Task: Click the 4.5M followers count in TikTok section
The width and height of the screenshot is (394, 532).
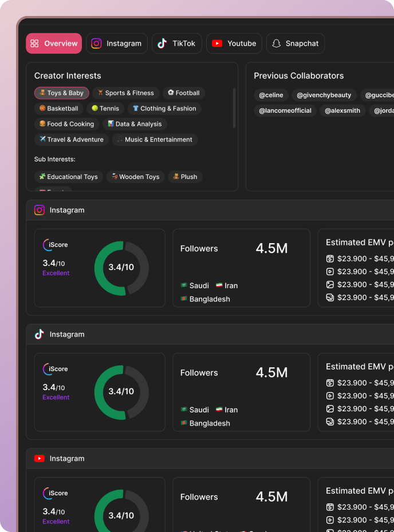Action: coord(271,372)
